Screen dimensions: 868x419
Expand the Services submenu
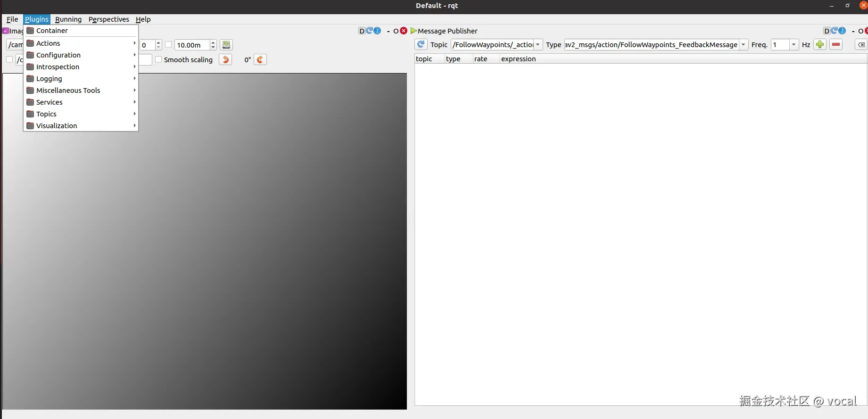click(81, 102)
